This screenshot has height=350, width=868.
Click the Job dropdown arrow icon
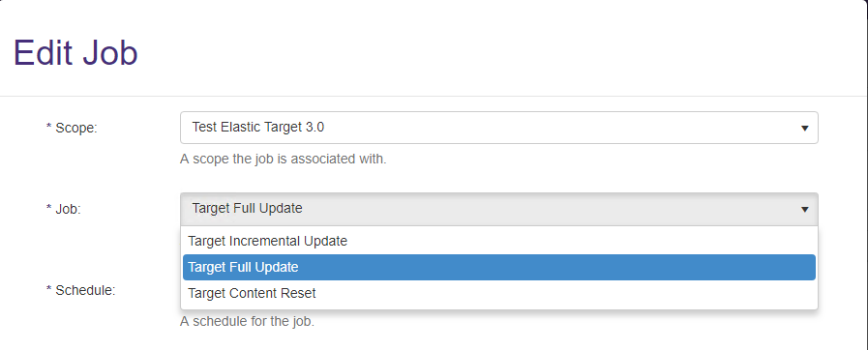click(804, 209)
